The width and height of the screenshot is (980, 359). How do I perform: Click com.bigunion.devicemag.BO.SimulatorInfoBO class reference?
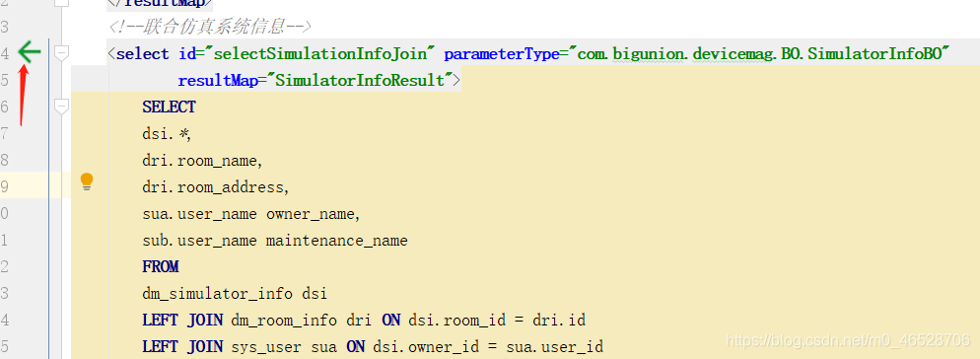tap(759, 54)
